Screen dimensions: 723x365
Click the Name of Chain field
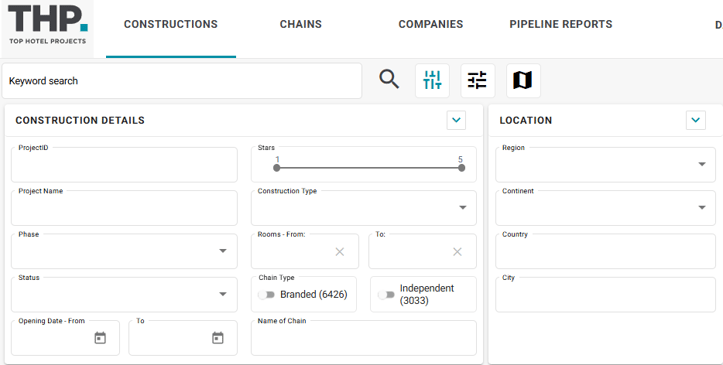tap(363, 338)
